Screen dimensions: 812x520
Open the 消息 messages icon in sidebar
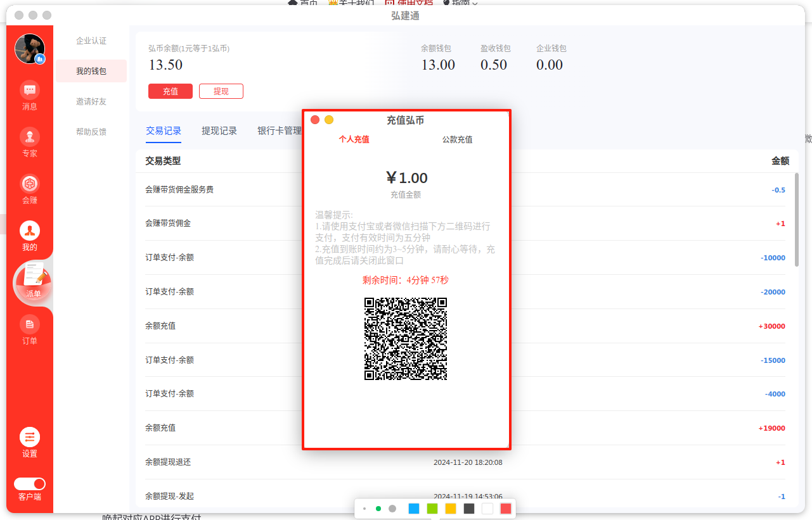30,90
